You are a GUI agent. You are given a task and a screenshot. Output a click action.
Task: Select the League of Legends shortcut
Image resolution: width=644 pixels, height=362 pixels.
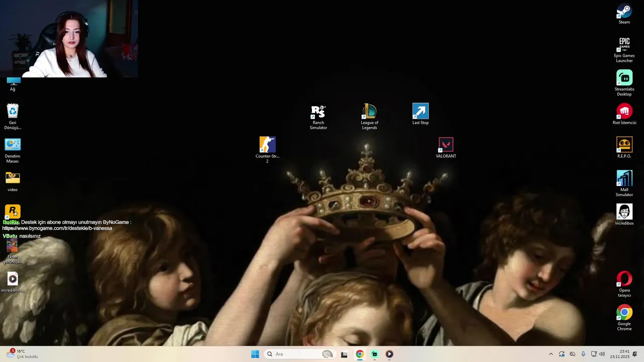369,117
